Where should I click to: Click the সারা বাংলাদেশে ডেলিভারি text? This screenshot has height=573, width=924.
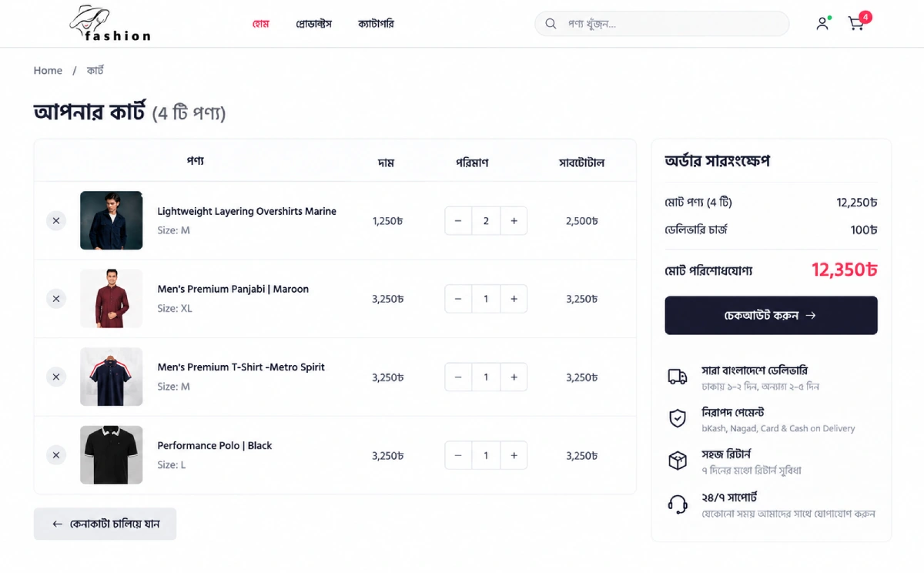click(755, 370)
